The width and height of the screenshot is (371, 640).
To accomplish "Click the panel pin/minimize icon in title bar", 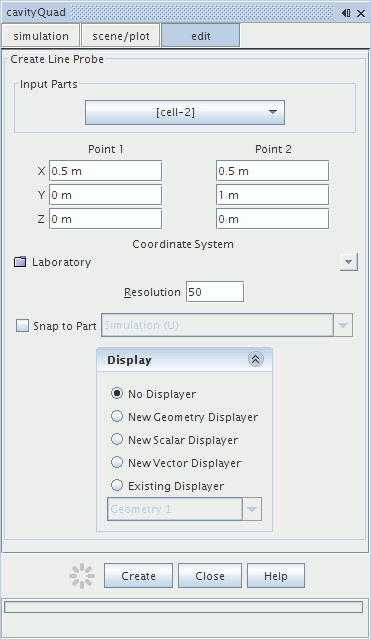I will point(346,13).
